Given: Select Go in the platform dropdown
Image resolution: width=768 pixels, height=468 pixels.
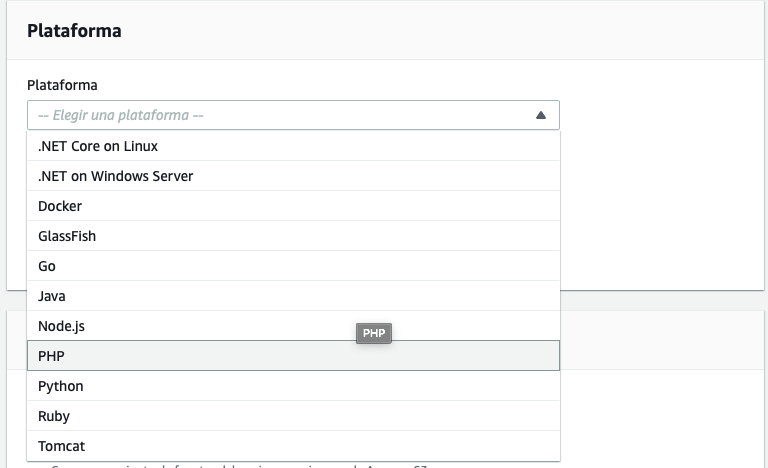Looking at the screenshot, I should (x=293, y=266).
